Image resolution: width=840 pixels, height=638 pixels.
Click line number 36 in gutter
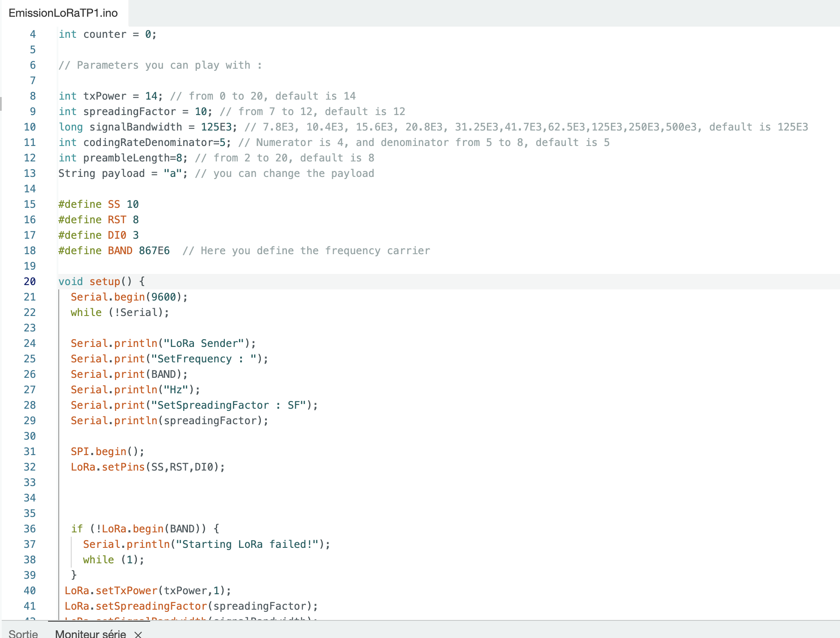tap(30, 529)
